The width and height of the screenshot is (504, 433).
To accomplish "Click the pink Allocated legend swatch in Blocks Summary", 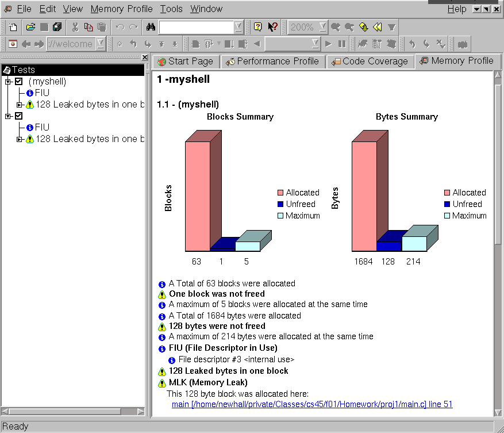I will [280, 193].
